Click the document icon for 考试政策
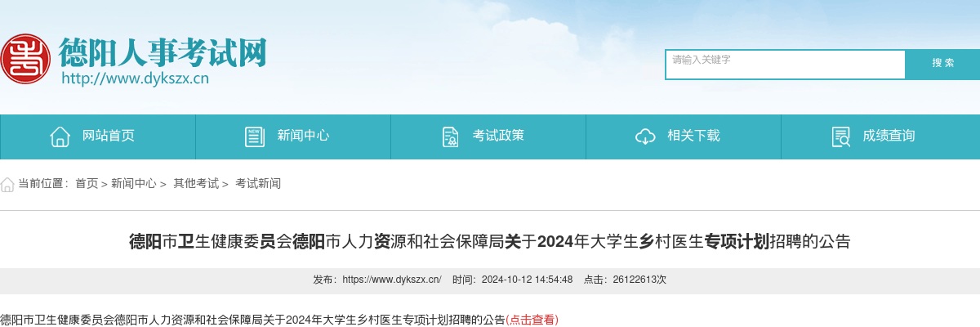 [450, 137]
